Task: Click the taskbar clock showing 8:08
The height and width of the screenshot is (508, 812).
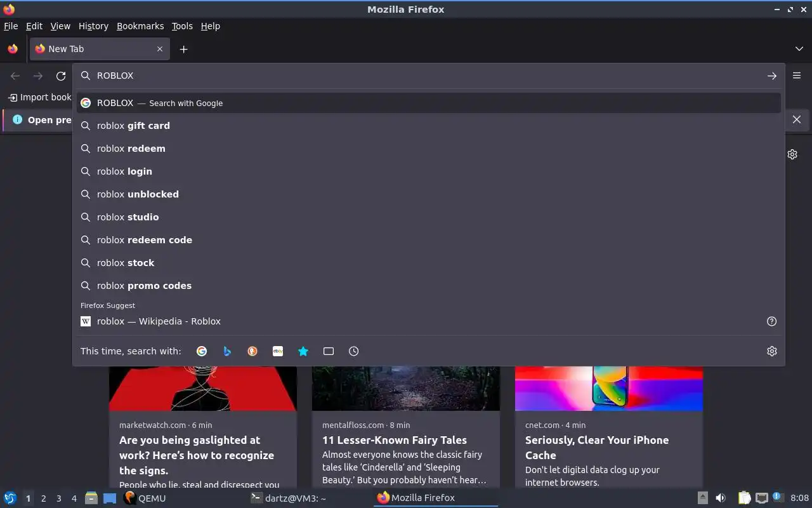Action: point(799,498)
